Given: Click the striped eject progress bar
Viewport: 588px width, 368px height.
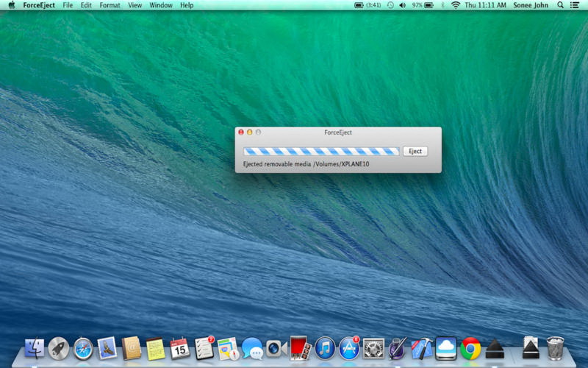Looking at the screenshot, I should 321,151.
